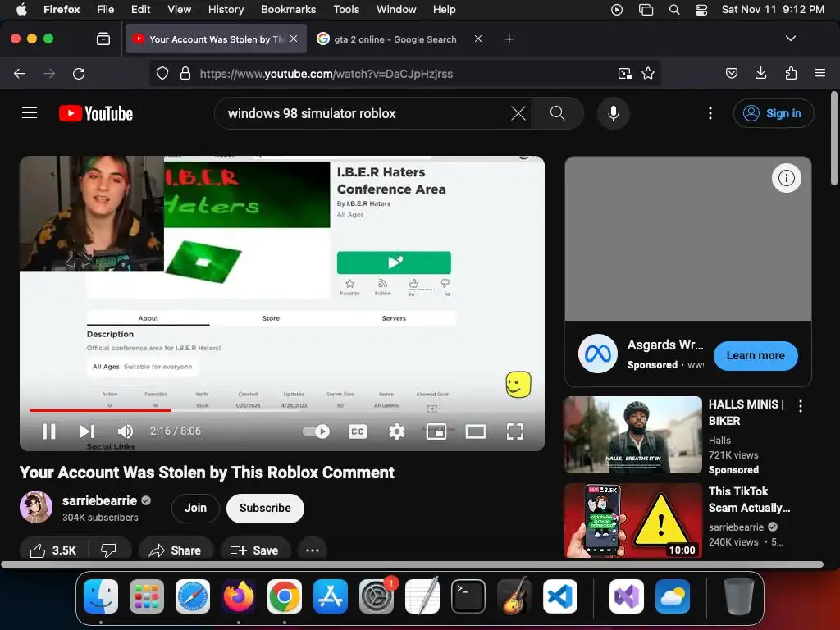This screenshot has width=840, height=630.
Task: Open YouTube settings three-dot menu
Action: tap(710, 113)
